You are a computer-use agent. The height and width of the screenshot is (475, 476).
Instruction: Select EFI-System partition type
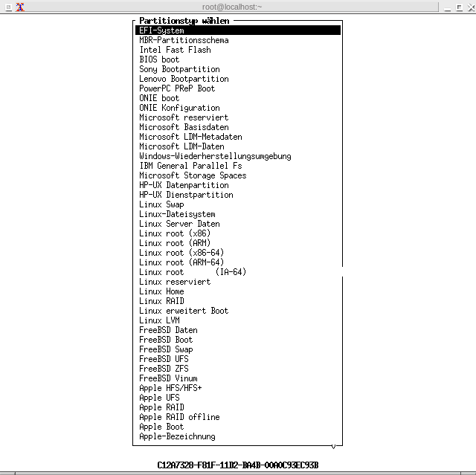coord(238,30)
